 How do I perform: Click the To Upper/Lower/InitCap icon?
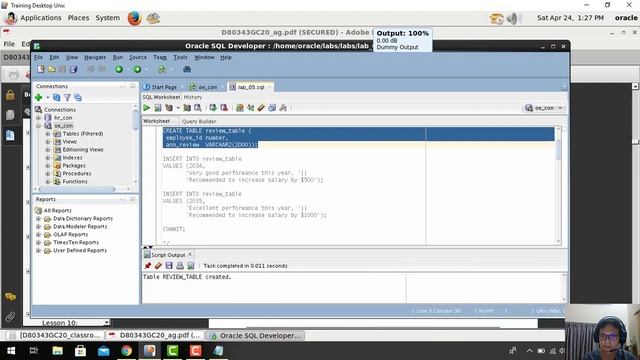[250, 108]
